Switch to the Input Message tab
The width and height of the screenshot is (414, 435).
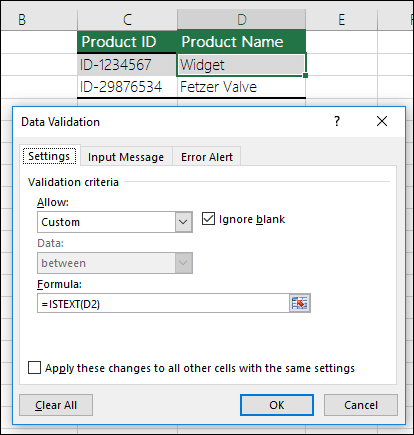[x=126, y=157]
